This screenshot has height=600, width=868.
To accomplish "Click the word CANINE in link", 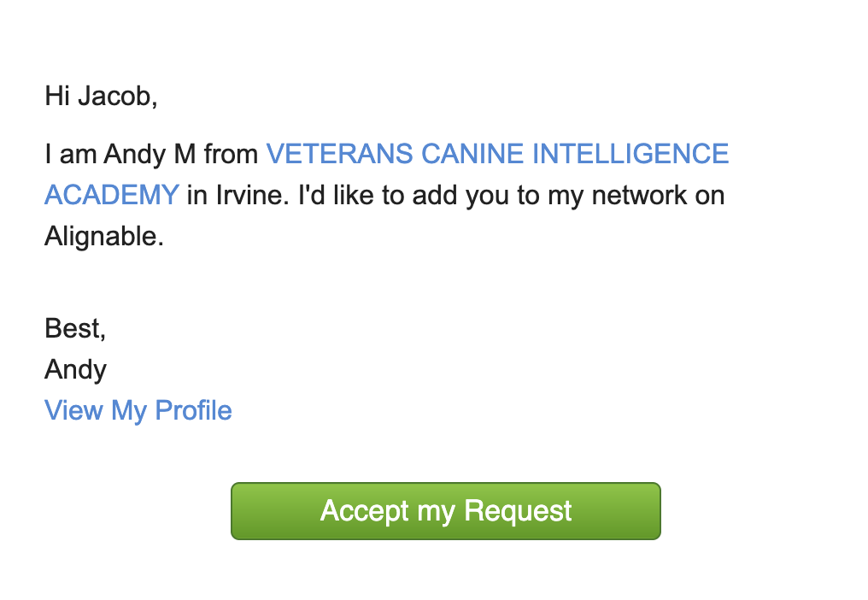I will [x=472, y=154].
